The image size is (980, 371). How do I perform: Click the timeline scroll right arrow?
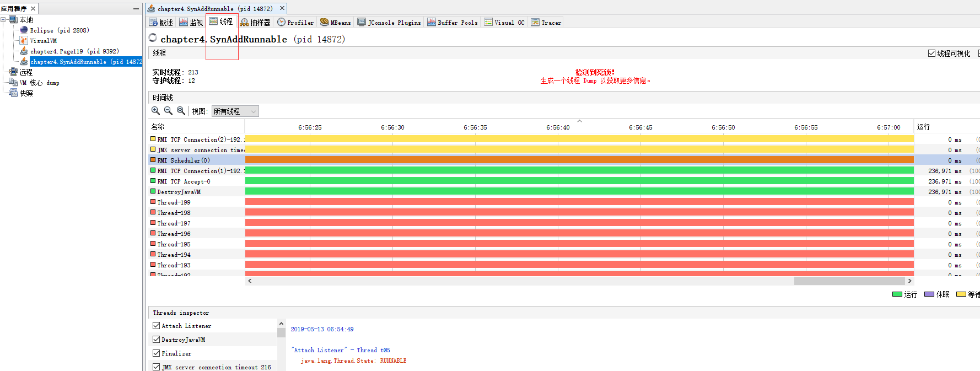(909, 281)
